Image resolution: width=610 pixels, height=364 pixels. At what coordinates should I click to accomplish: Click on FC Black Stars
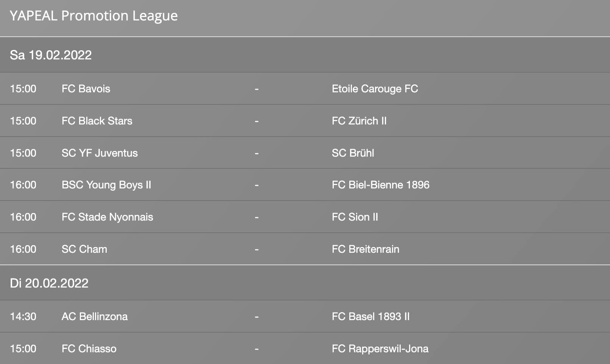click(97, 121)
